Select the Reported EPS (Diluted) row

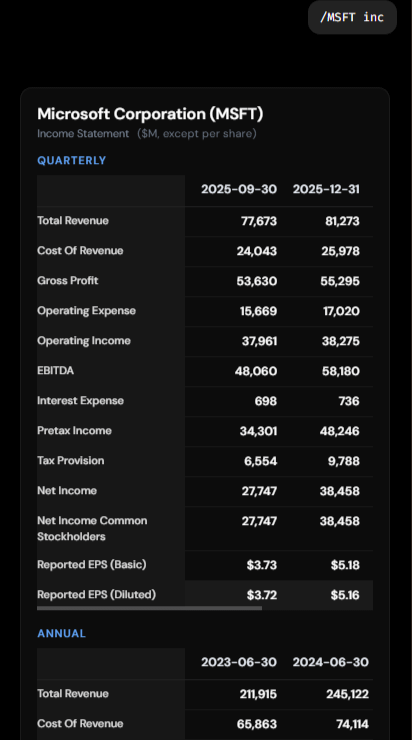[205, 595]
